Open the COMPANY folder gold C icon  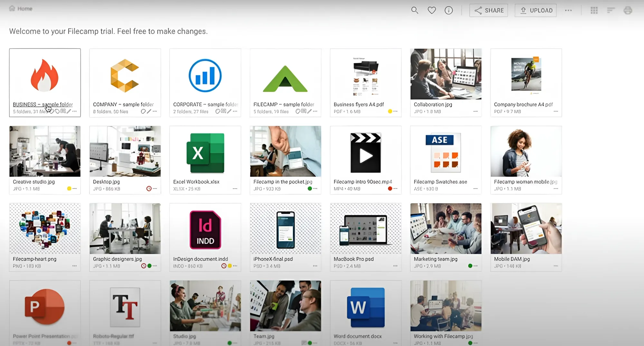click(125, 76)
